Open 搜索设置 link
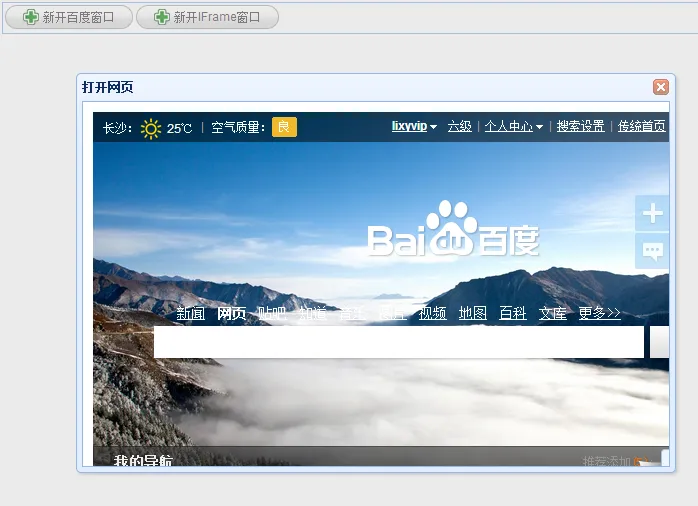This screenshot has width=698, height=506. [580, 126]
